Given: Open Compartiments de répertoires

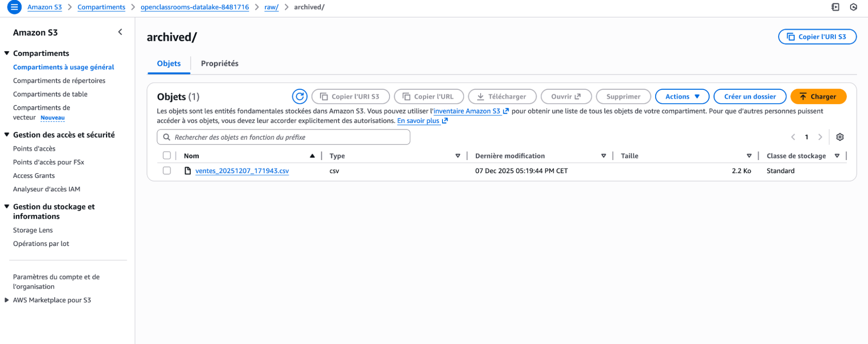Looking at the screenshot, I should click(59, 81).
